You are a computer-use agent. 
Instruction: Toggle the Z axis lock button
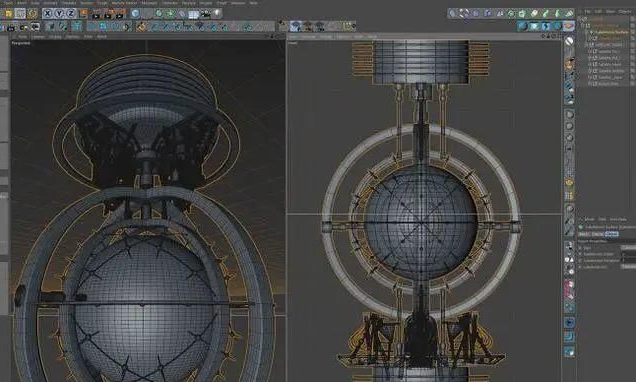coord(71,13)
